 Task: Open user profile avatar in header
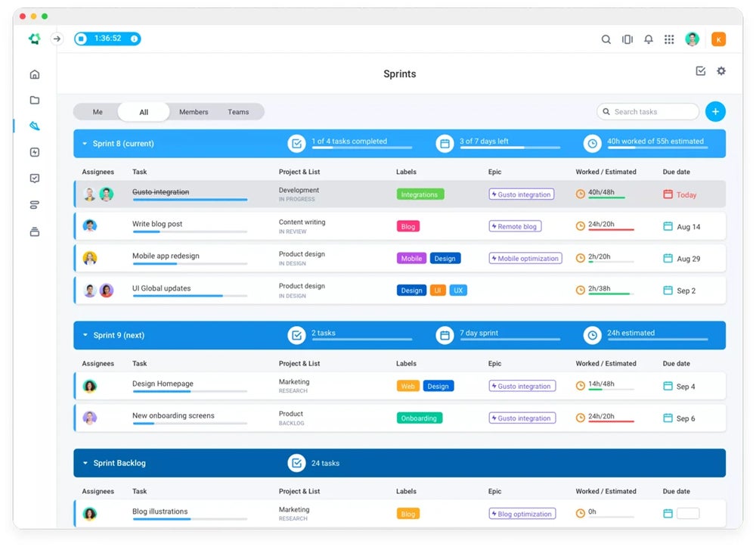pyautogui.click(x=692, y=39)
